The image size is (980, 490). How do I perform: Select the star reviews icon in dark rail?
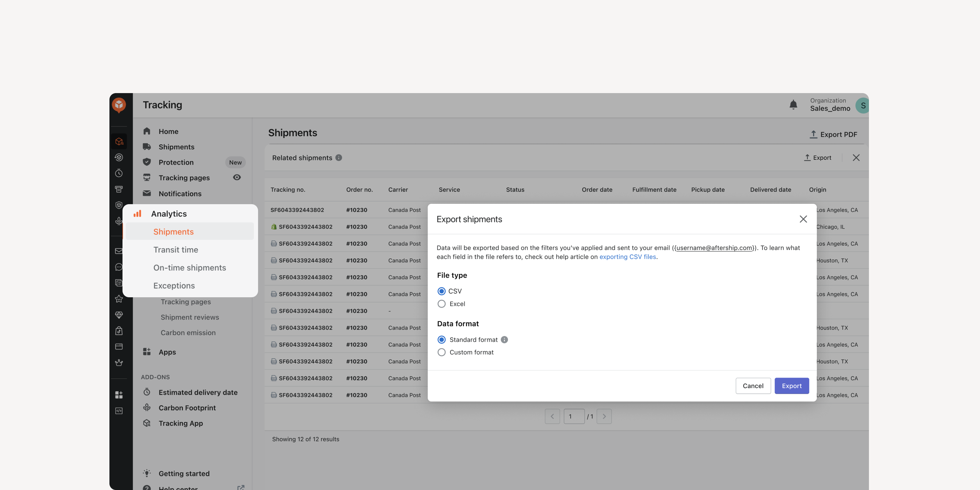click(119, 299)
